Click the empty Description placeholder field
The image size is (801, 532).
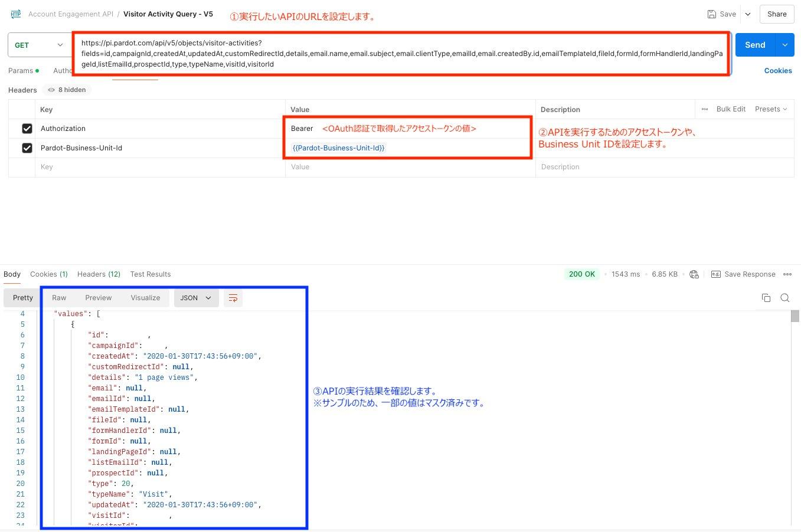point(665,168)
